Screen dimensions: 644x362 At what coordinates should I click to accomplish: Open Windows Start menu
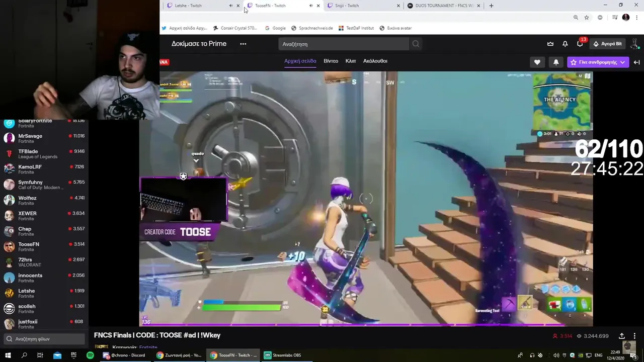(8, 355)
